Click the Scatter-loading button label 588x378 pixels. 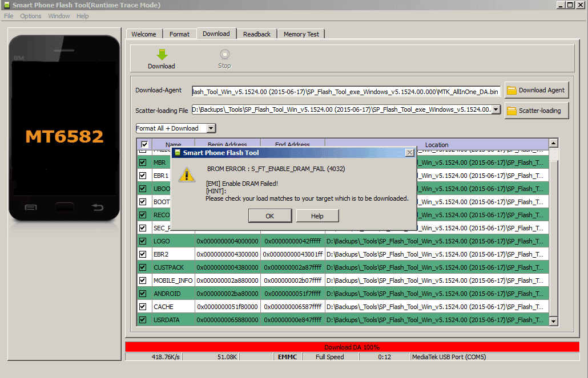click(540, 111)
